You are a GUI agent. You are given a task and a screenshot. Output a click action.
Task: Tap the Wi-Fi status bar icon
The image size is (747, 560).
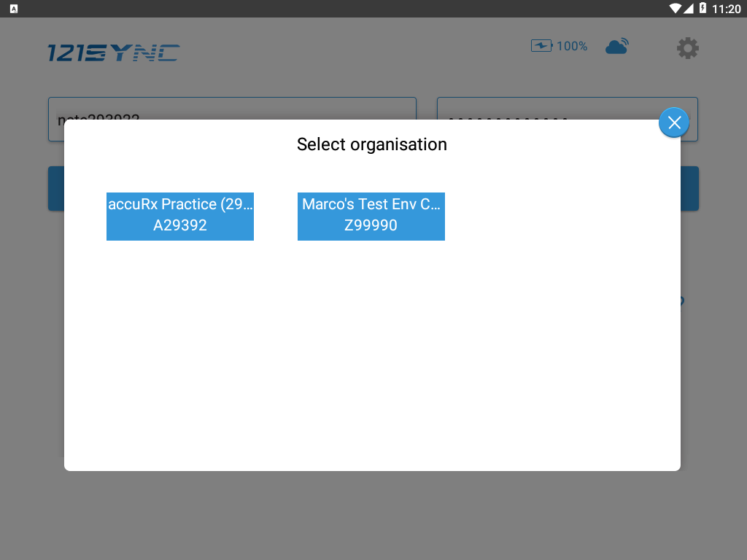[675, 9]
